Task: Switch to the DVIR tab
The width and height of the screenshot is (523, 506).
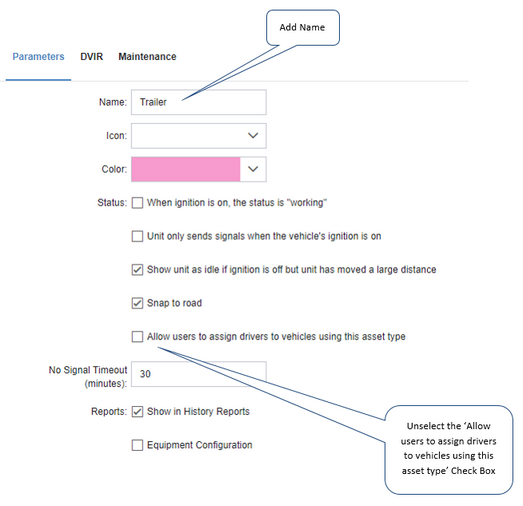Action: pos(91,56)
